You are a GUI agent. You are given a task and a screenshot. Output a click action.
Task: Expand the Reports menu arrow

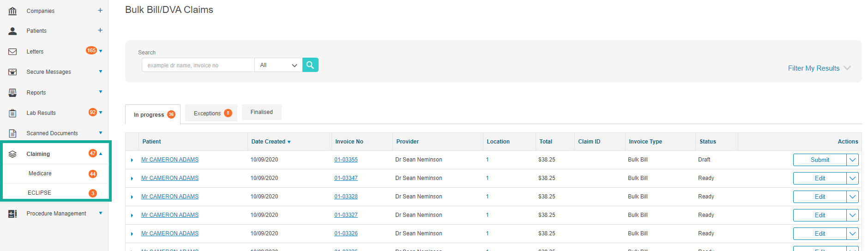click(101, 92)
